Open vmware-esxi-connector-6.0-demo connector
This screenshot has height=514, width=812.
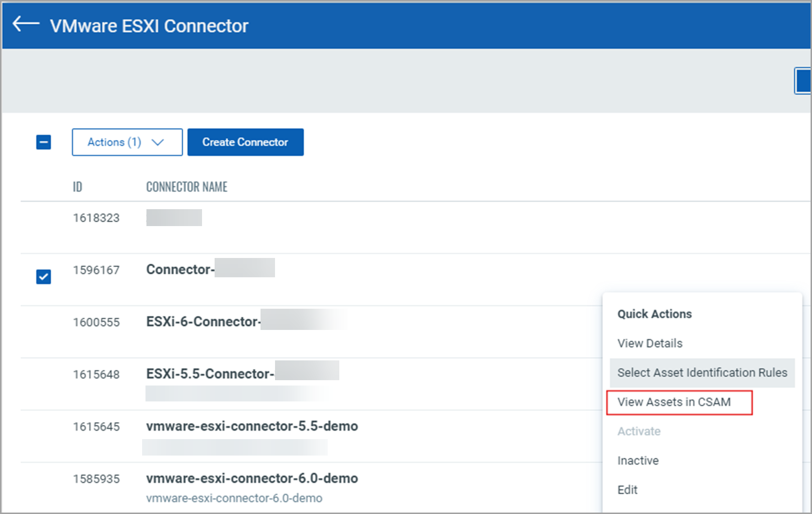tap(252, 478)
